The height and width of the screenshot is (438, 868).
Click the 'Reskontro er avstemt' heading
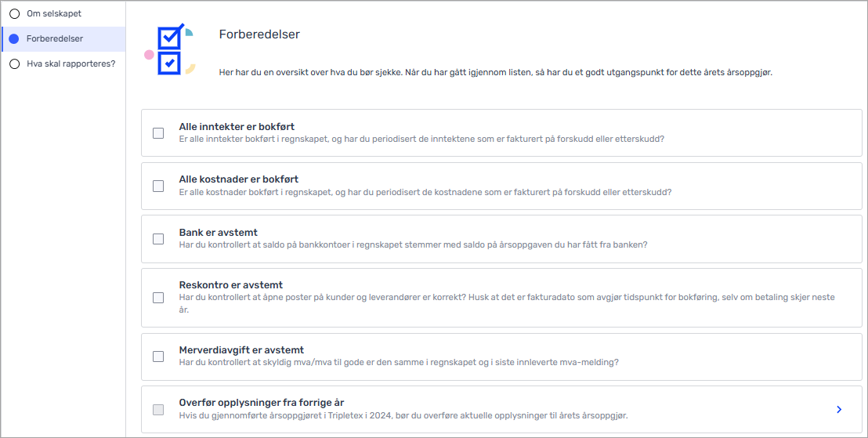(230, 285)
